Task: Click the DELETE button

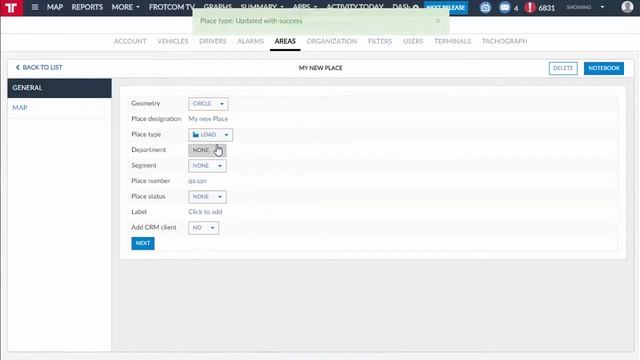Action: click(563, 68)
